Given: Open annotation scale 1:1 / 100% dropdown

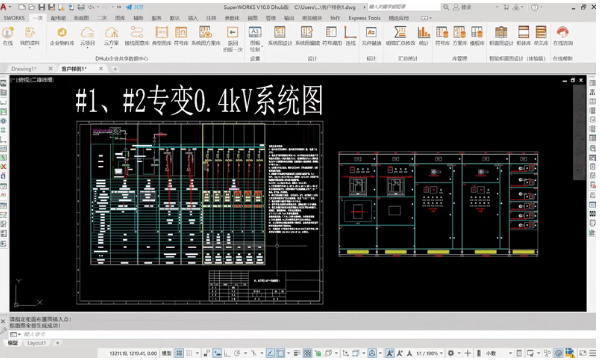Looking at the screenshot, I should click(430, 353).
